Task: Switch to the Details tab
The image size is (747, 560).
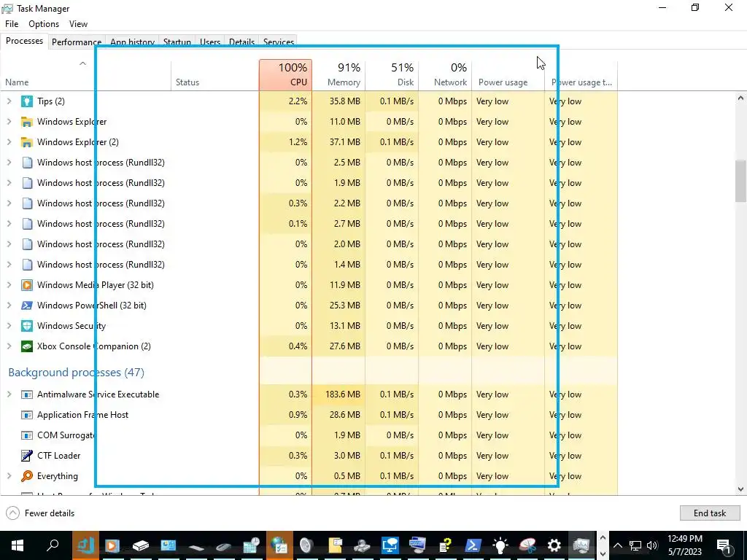Action: click(241, 42)
